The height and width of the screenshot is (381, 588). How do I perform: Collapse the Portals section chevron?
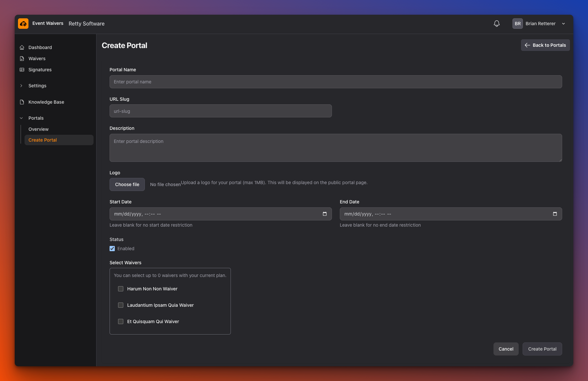[21, 118]
